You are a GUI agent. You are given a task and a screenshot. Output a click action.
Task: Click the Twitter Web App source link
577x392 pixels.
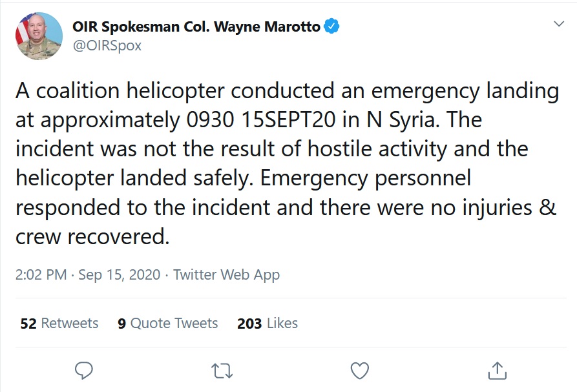(x=226, y=274)
